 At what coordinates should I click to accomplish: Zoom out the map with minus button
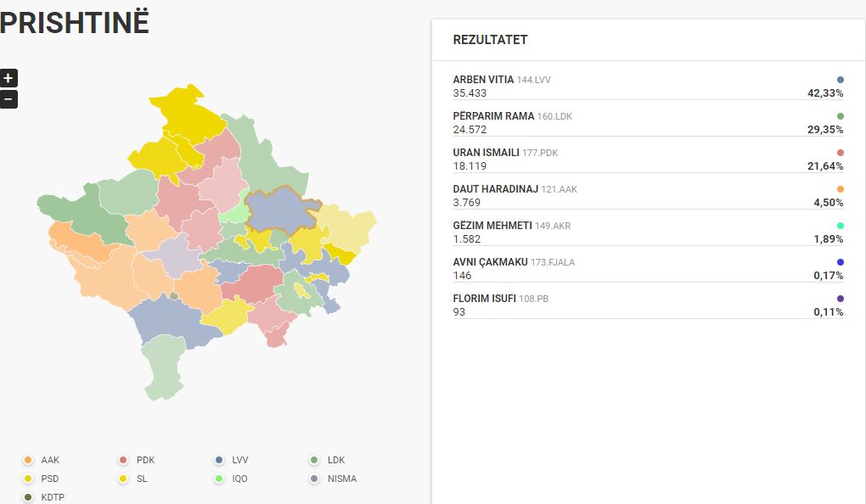[8, 99]
